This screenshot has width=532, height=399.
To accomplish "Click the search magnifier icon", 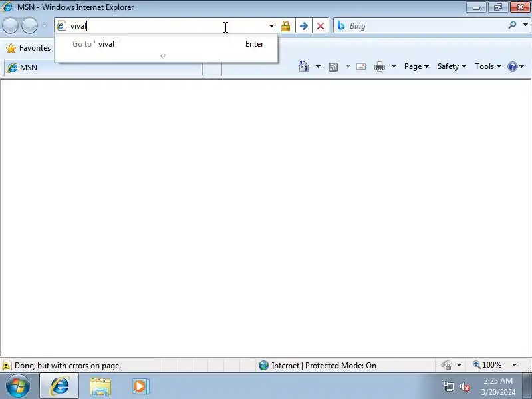I will pos(512,25).
